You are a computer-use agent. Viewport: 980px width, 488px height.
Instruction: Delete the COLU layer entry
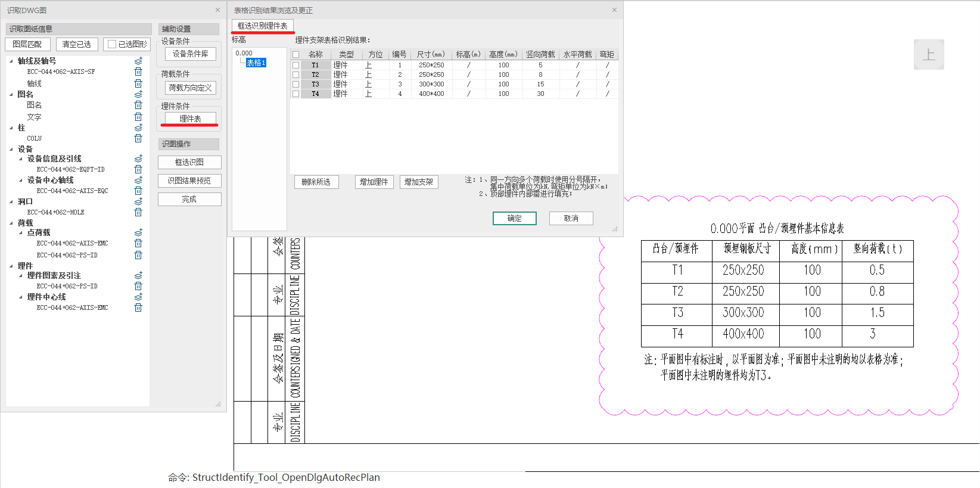138,138
